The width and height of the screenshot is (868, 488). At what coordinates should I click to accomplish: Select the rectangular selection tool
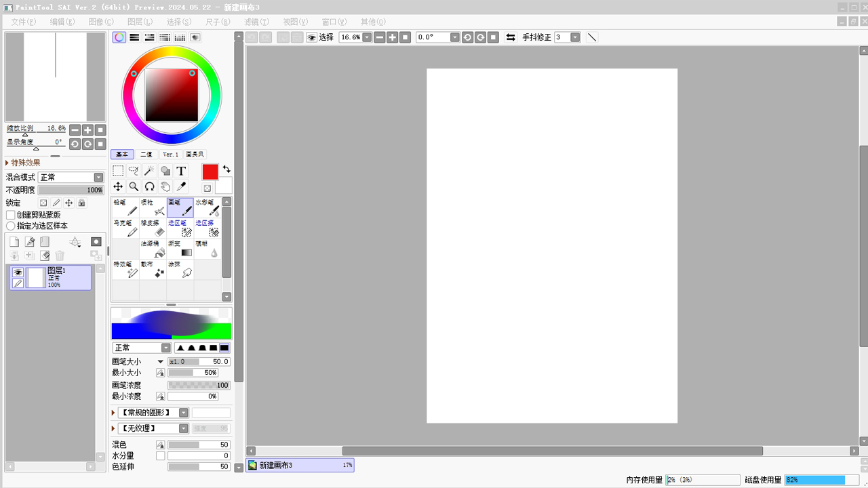118,171
